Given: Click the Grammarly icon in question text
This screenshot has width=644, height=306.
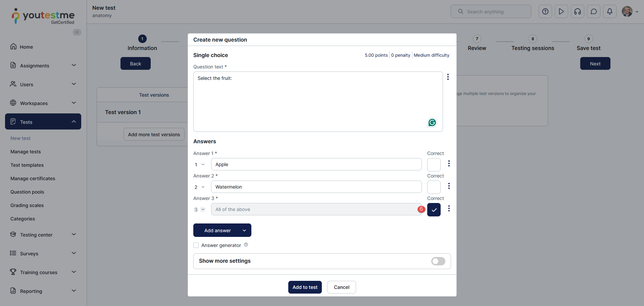Looking at the screenshot, I should click(432, 122).
